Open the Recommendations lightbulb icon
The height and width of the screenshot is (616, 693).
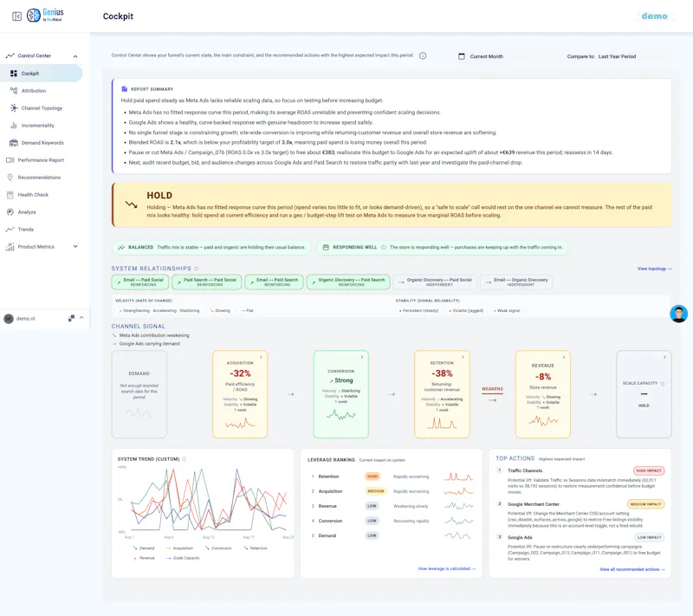coord(10,178)
